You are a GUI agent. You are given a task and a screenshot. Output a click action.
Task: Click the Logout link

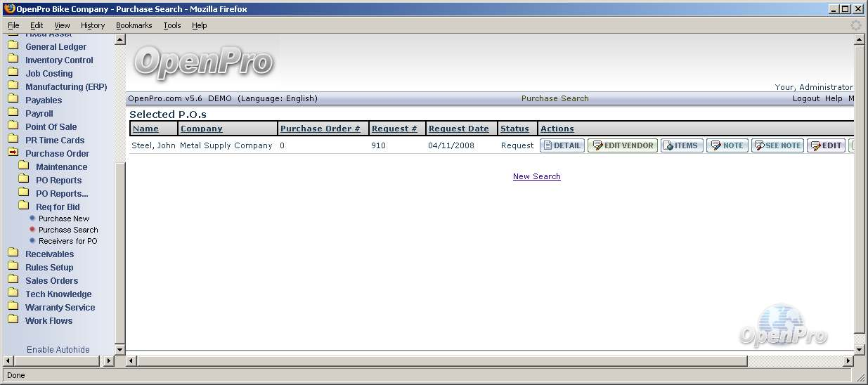point(805,98)
